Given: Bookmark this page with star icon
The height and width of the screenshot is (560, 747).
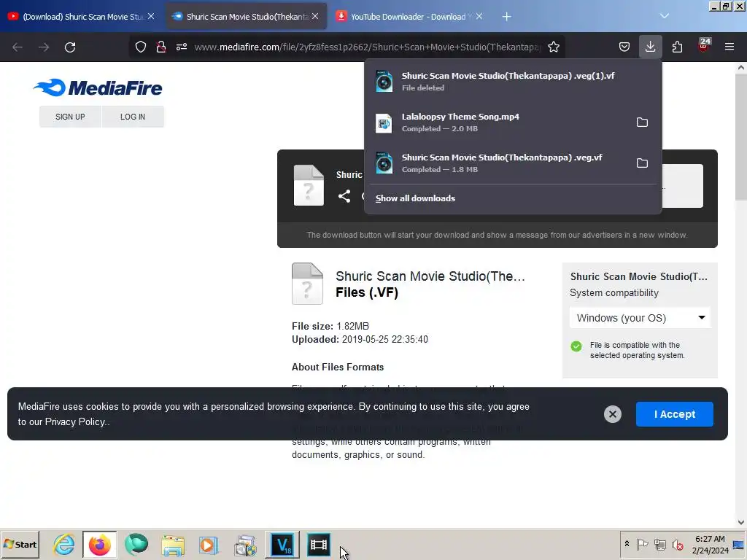Looking at the screenshot, I should [x=554, y=47].
